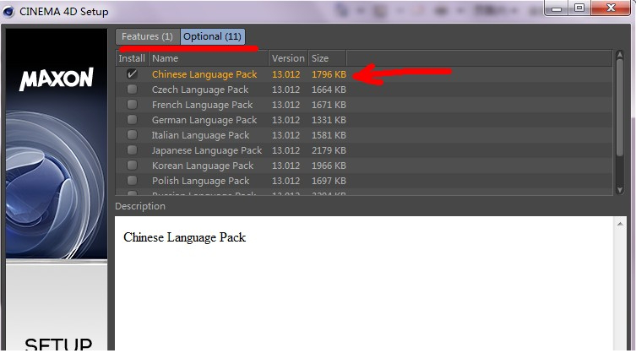636x364 pixels.
Task: Uncheck the Chinese Language Pack checkbox
Action: (132, 73)
